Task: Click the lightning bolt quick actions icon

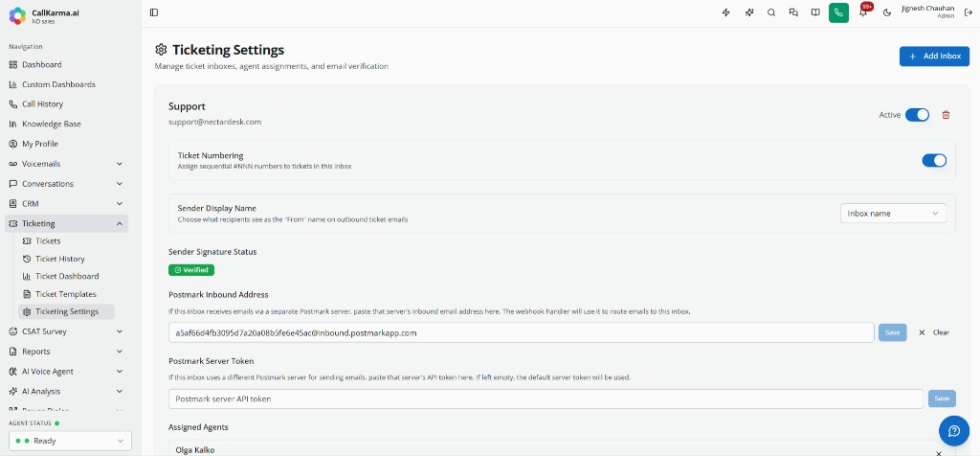Action: tap(726, 12)
